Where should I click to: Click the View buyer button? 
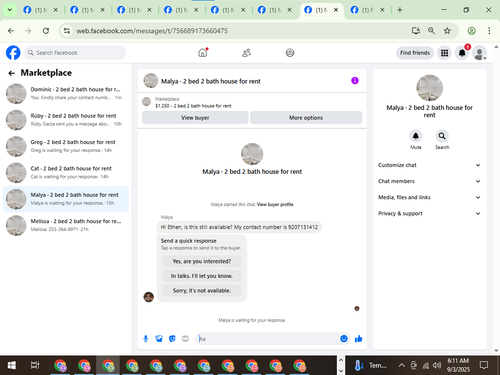click(195, 118)
